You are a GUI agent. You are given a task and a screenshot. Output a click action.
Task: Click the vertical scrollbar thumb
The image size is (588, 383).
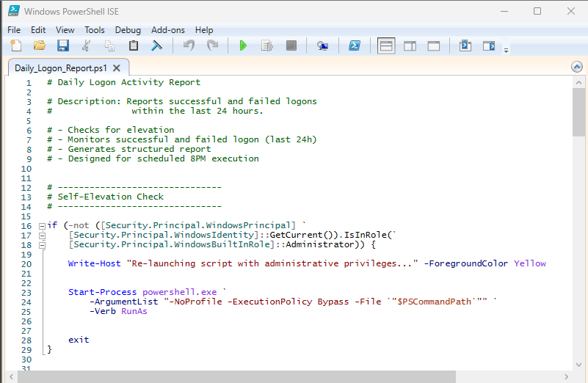tap(578, 112)
